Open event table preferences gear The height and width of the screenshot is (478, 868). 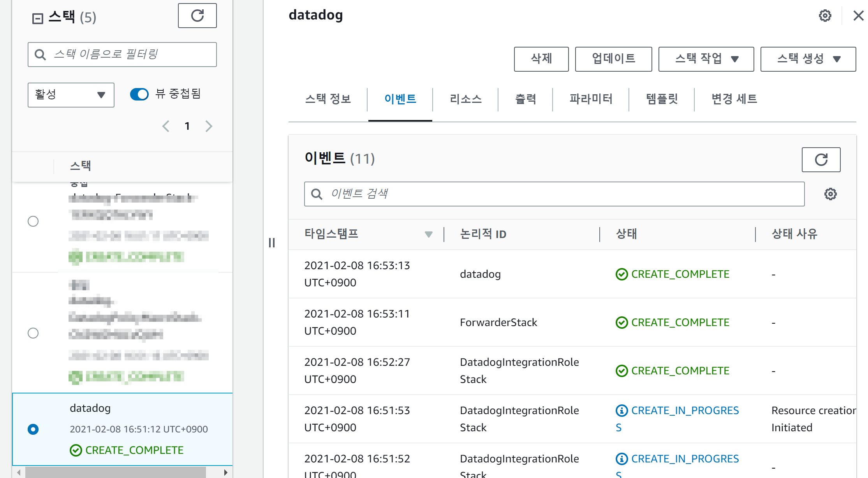(830, 194)
